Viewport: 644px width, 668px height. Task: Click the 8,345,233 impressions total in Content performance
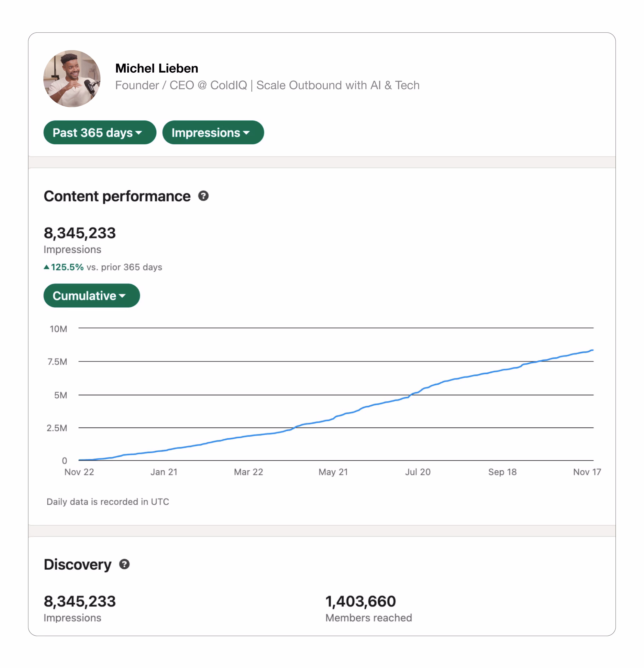pos(80,233)
